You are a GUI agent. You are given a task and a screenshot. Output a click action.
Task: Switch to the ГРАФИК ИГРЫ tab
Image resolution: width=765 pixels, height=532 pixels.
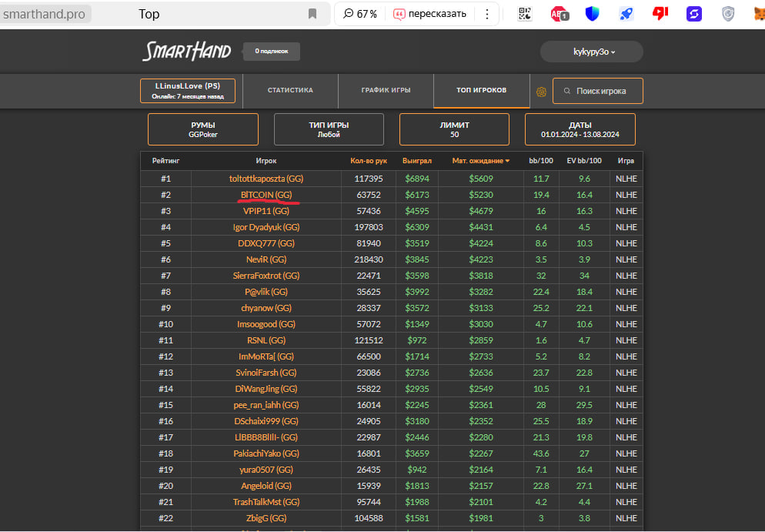386,91
